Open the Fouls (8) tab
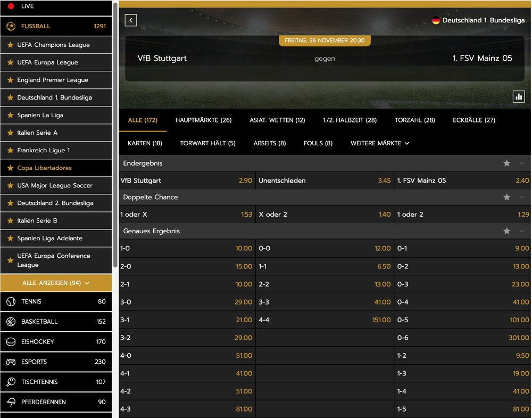532x418 pixels. (318, 143)
